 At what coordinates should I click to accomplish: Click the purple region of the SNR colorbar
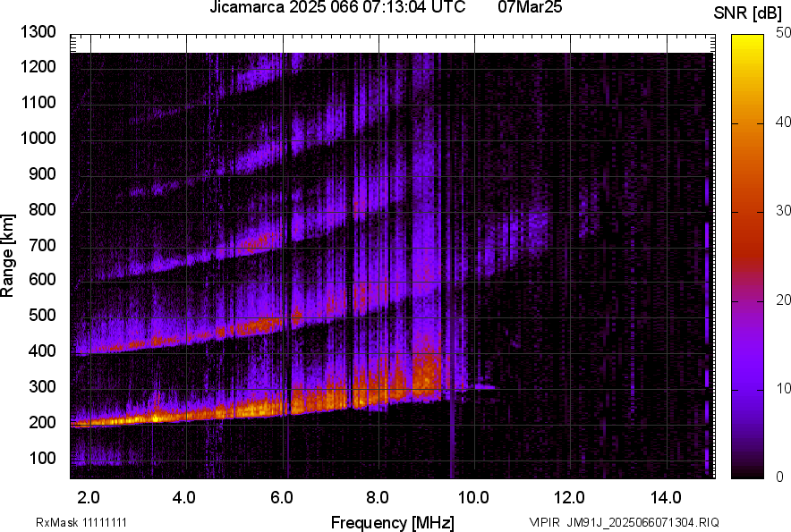pyautogui.click(x=747, y=376)
